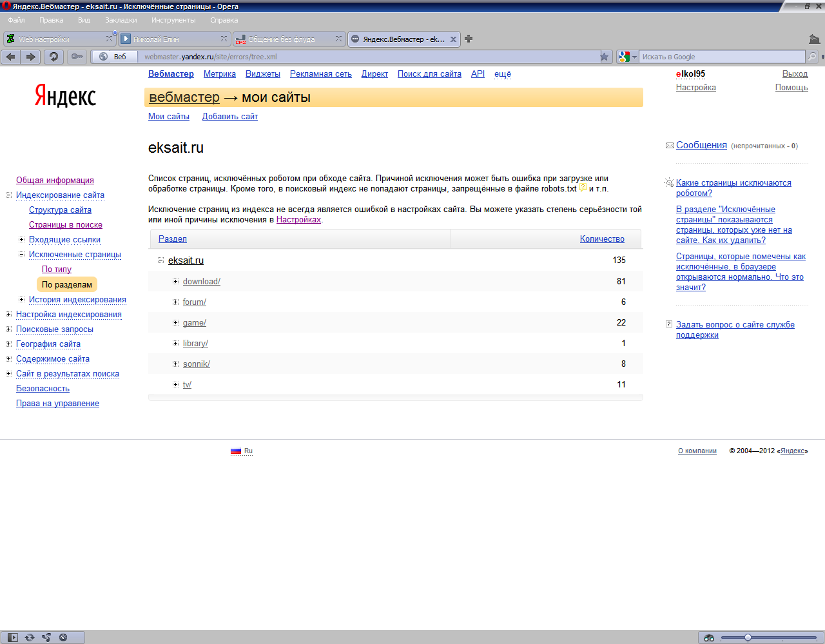This screenshot has width=825, height=644.
Task: Toggle the Opera panel sidebar icon
Action: pyautogui.click(x=13, y=638)
